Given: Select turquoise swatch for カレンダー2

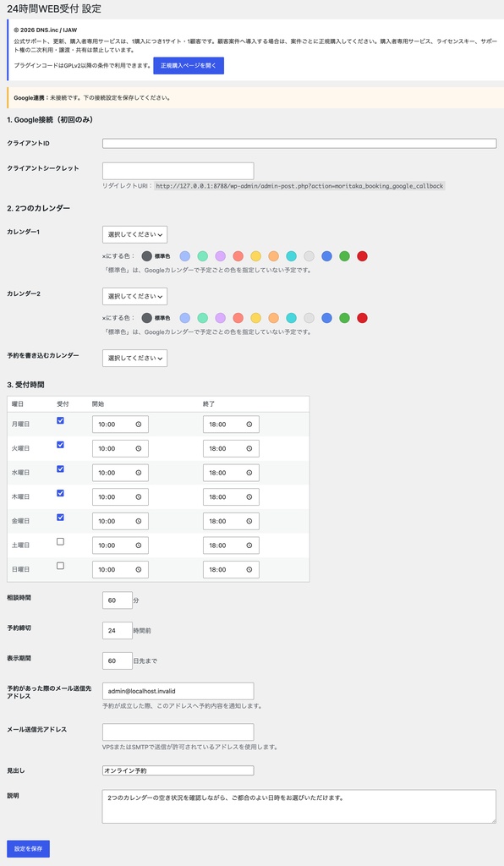Looking at the screenshot, I should click(x=292, y=318).
